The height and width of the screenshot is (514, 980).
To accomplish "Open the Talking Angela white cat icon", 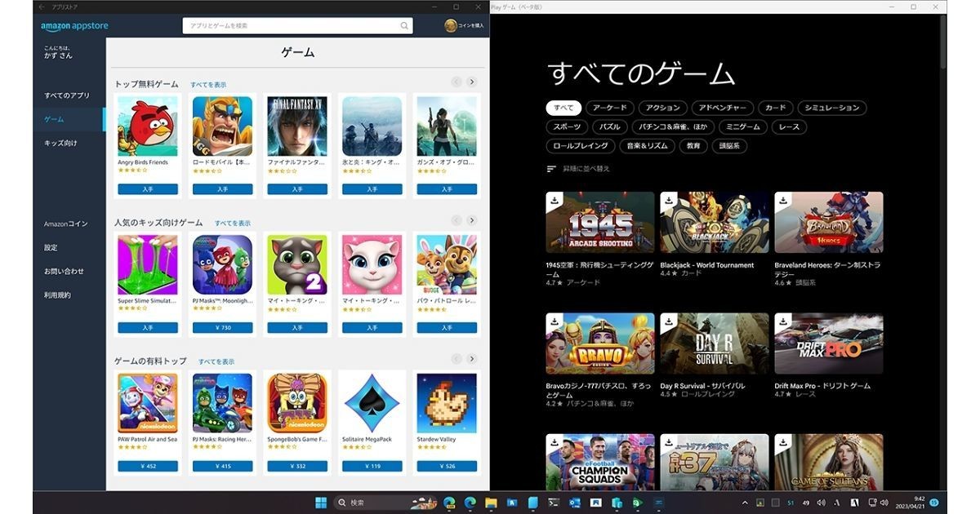I will [x=372, y=265].
